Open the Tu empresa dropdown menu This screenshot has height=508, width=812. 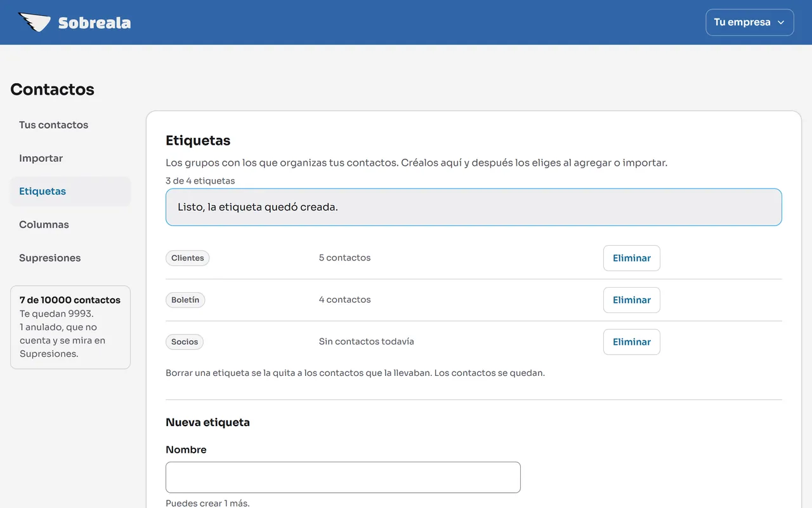(x=750, y=22)
